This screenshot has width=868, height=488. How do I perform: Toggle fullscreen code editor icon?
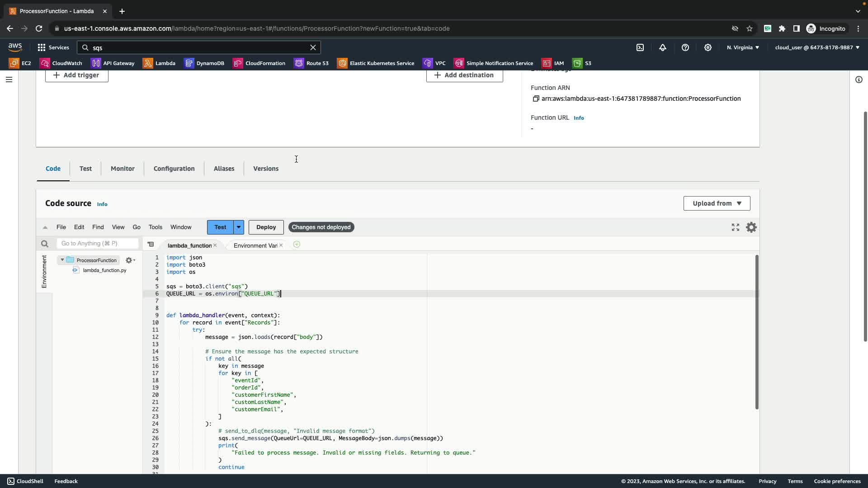(736, 227)
